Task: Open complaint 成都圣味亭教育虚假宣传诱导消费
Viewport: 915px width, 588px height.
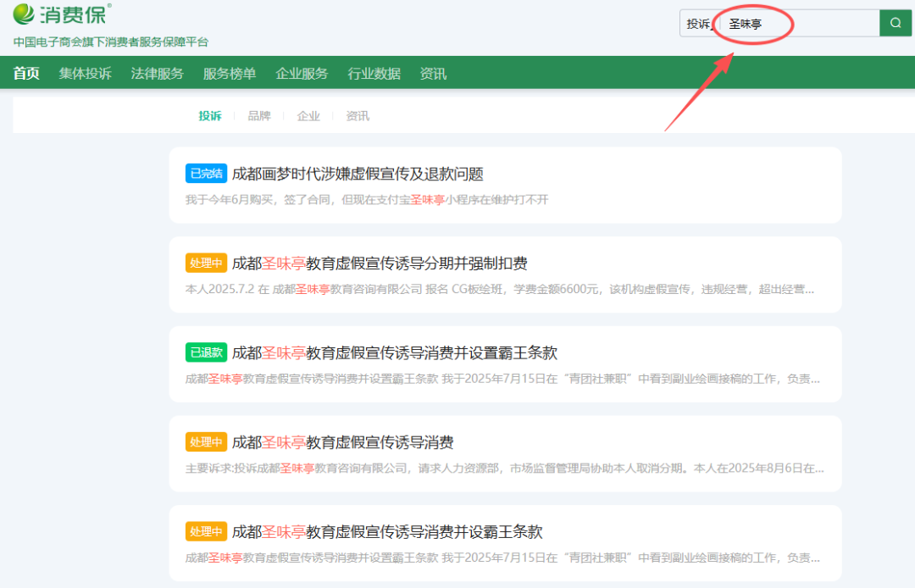Action: (x=342, y=443)
